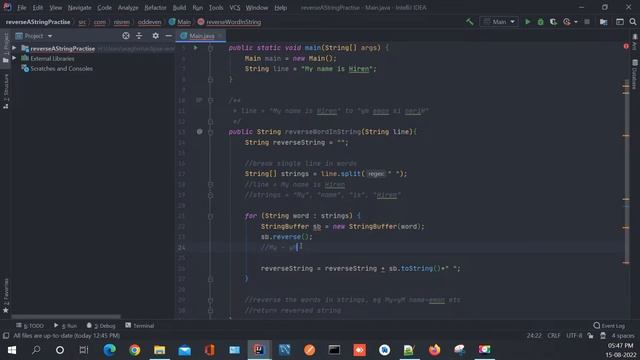Open the Debug tool window button
Image resolution: width=640 pixels, height=360 pixels.
[x=101, y=326]
